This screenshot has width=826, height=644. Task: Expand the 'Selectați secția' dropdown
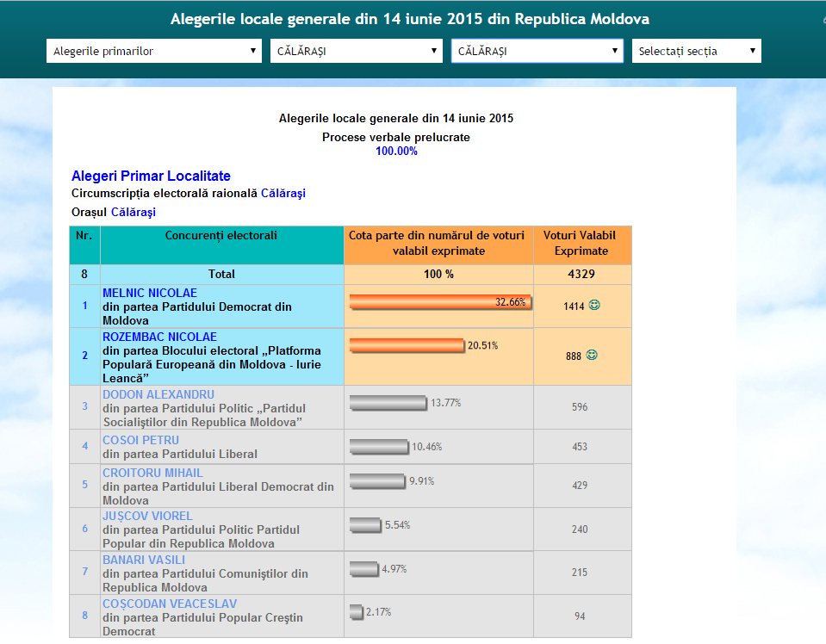pyautogui.click(x=696, y=51)
